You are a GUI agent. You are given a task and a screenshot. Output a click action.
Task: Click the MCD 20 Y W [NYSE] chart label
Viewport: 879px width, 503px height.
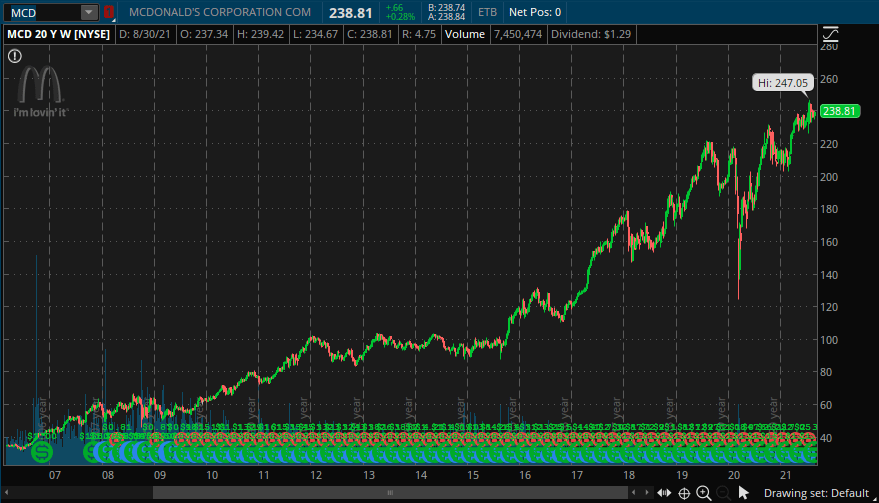point(58,34)
